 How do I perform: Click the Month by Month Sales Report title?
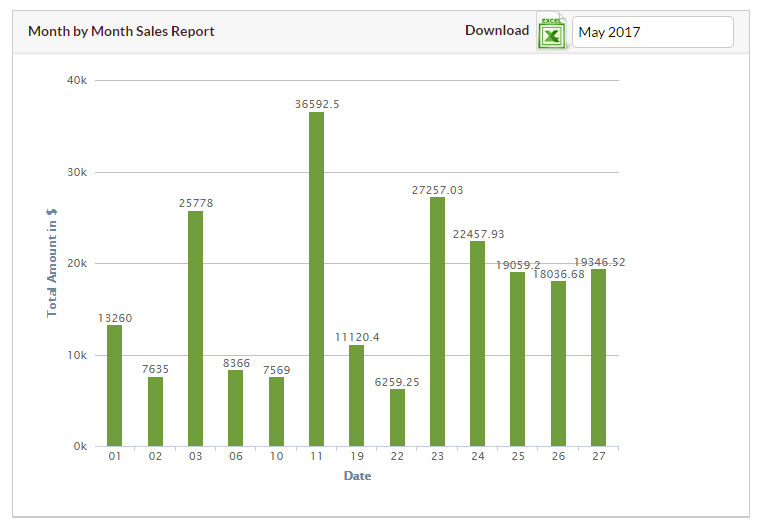pyautogui.click(x=121, y=31)
